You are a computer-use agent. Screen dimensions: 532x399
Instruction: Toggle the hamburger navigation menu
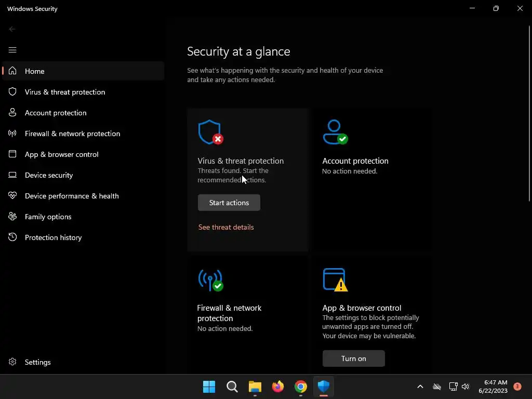coord(12,50)
